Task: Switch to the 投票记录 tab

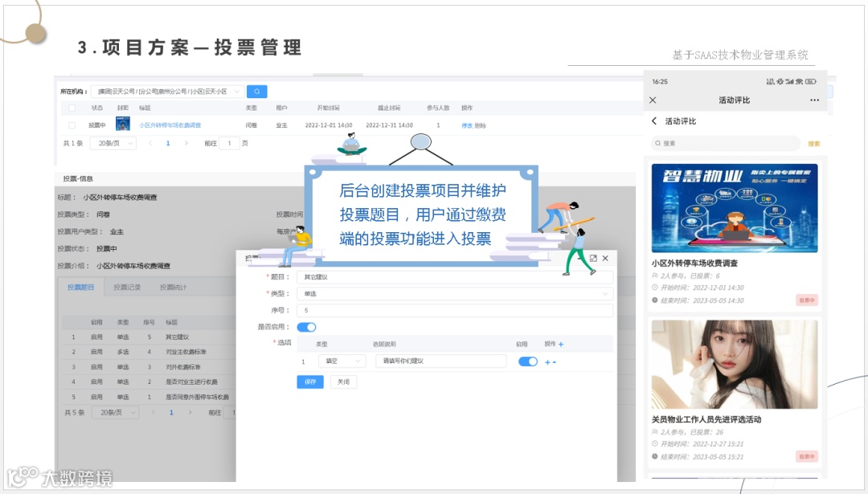Action: [127, 287]
